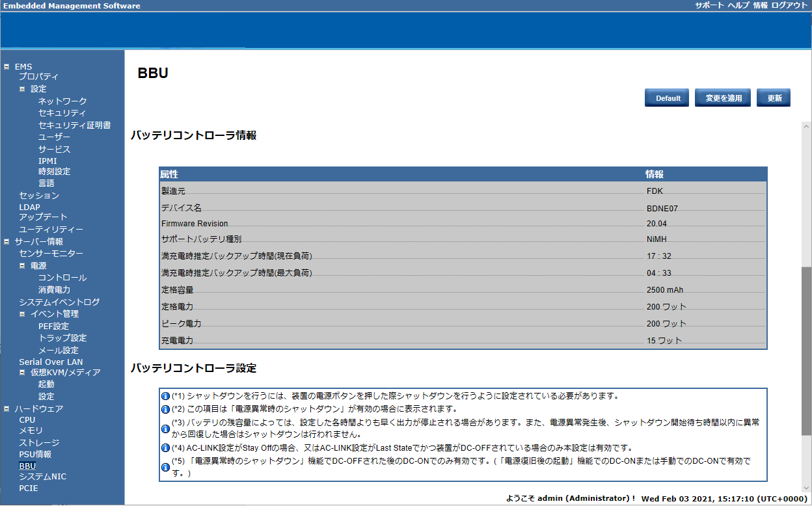Collapse the EMS tree node
This screenshot has height=506, width=812.
pos(7,66)
